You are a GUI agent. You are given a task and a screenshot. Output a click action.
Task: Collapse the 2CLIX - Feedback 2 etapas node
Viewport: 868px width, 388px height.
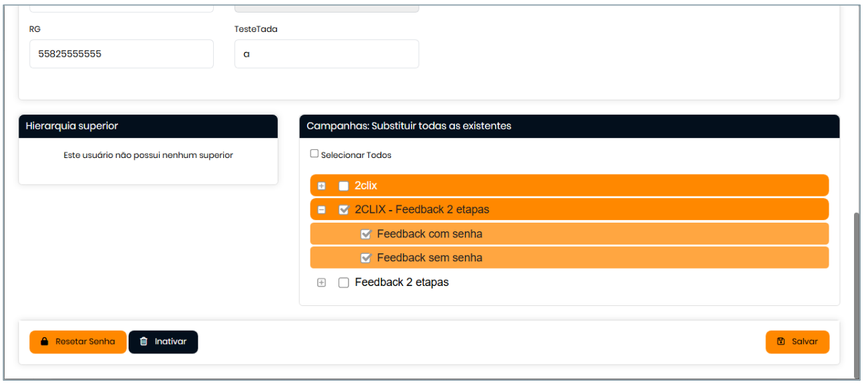[322, 210]
